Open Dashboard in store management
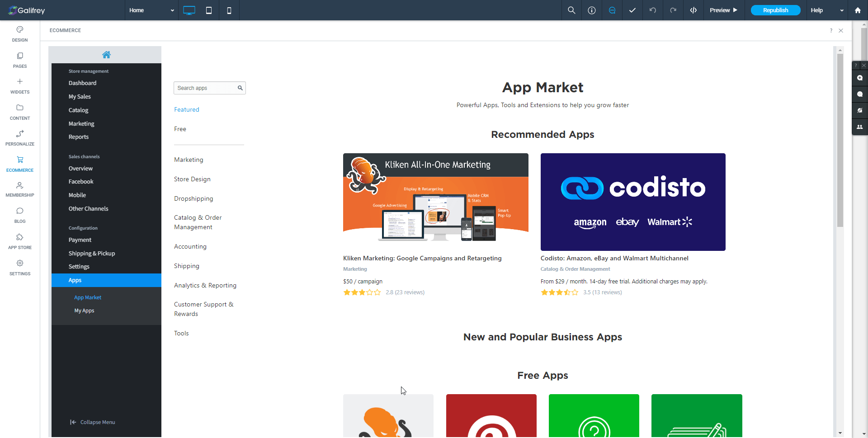 (x=82, y=83)
